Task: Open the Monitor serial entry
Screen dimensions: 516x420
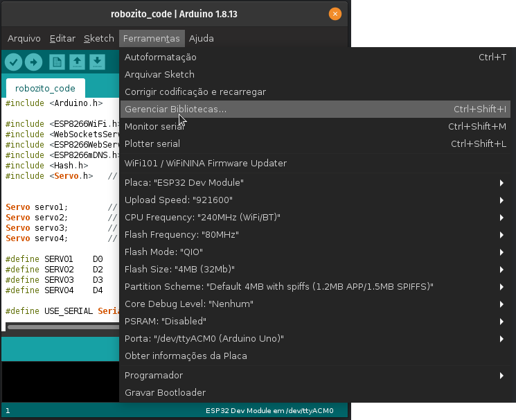Action: tap(315, 127)
